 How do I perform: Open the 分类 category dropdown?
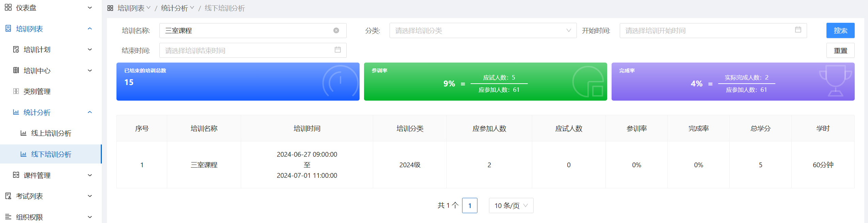(x=483, y=31)
